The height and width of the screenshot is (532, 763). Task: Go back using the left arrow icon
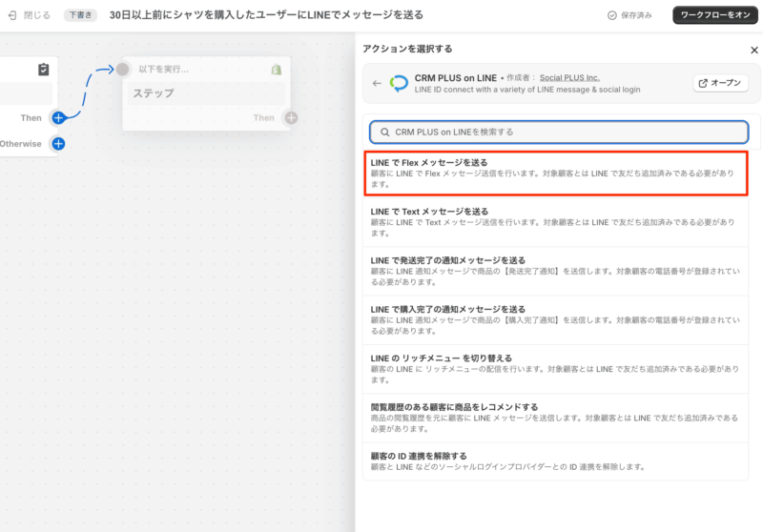[x=377, y=83]
